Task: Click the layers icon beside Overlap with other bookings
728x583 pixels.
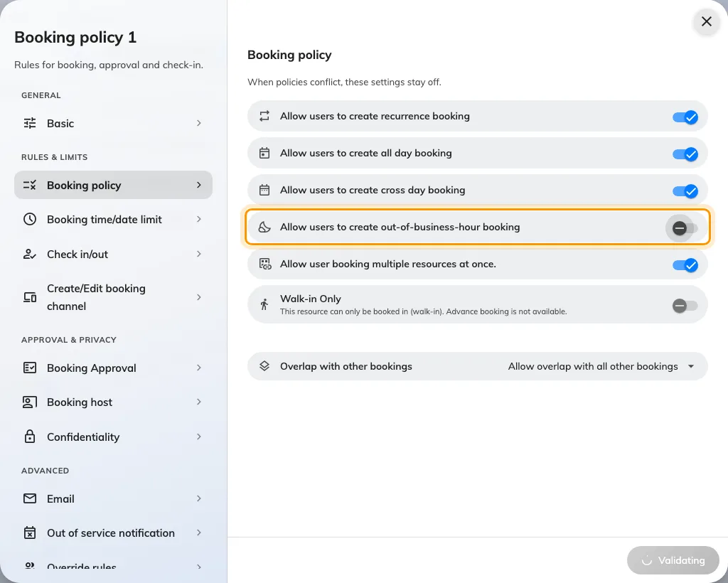Action: pos(264,365)
